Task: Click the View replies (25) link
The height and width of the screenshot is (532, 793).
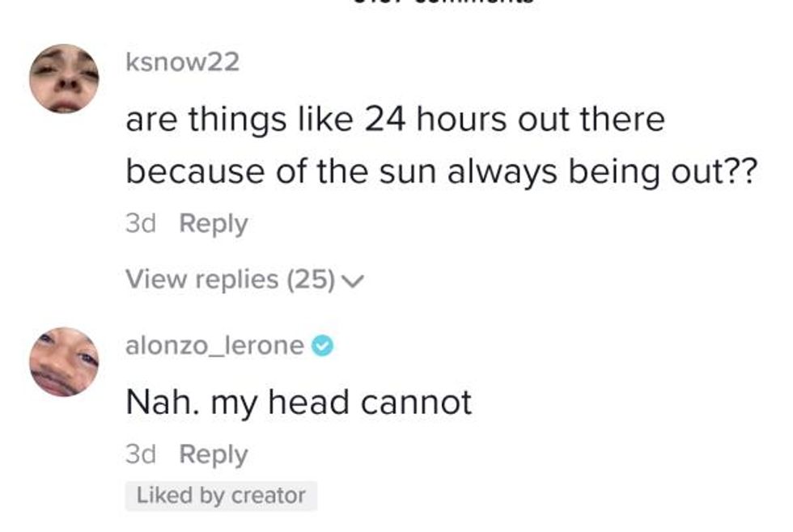Action: tap(230, 280)
